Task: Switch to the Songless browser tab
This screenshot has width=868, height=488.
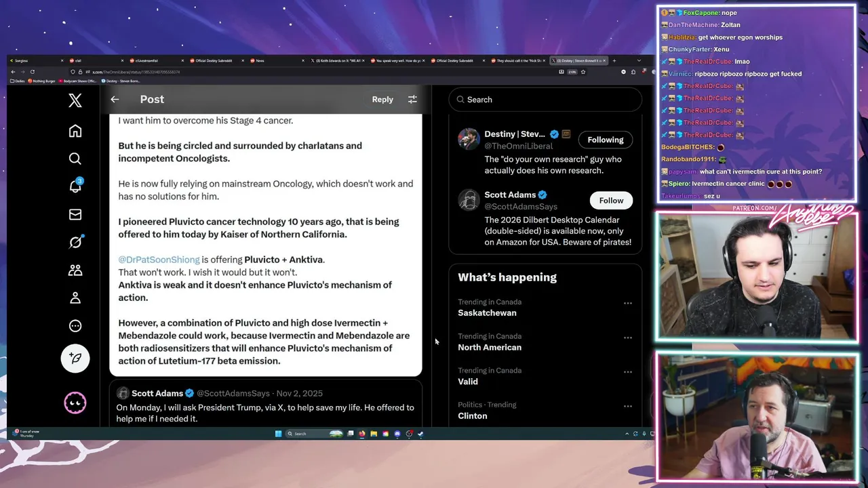Action: tap(37, 60)
